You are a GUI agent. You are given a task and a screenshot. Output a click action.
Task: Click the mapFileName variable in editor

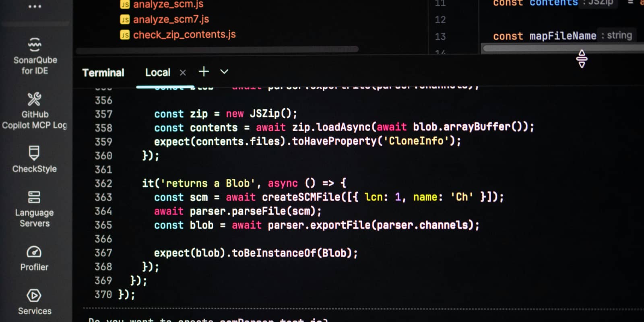point(563,36)
